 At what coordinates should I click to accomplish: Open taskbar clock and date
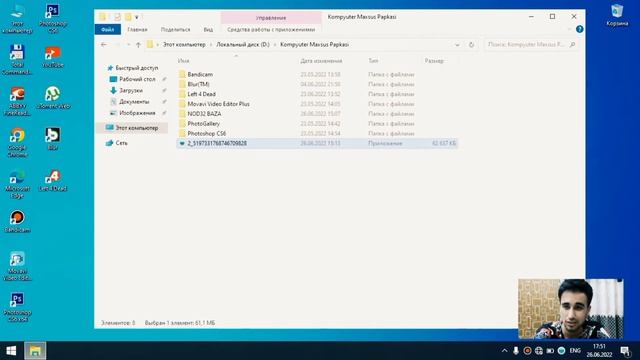pyautogui.click(x=599, y=351)
